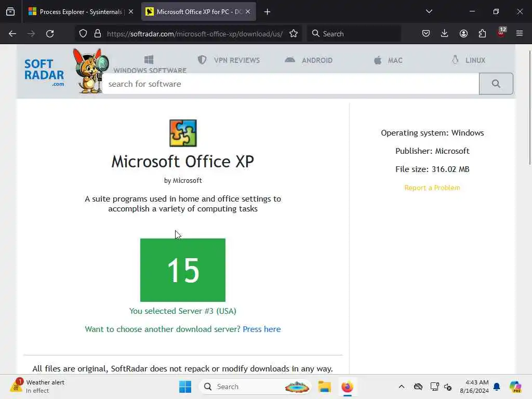Click the SoftRadar mascot image
Image resolution: width=532 pixels, height=399 pixels.
pos(90,71)
